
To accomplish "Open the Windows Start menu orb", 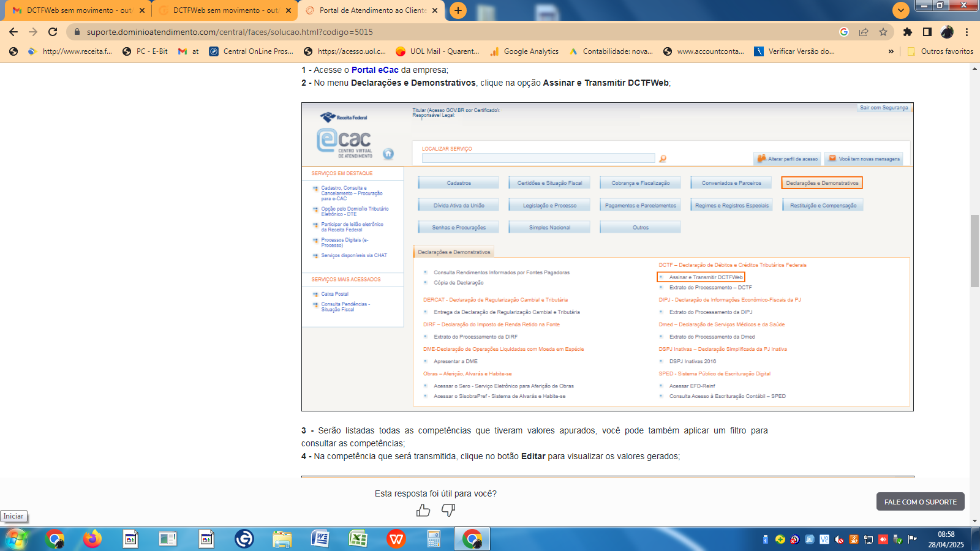I will coord(16,539).
